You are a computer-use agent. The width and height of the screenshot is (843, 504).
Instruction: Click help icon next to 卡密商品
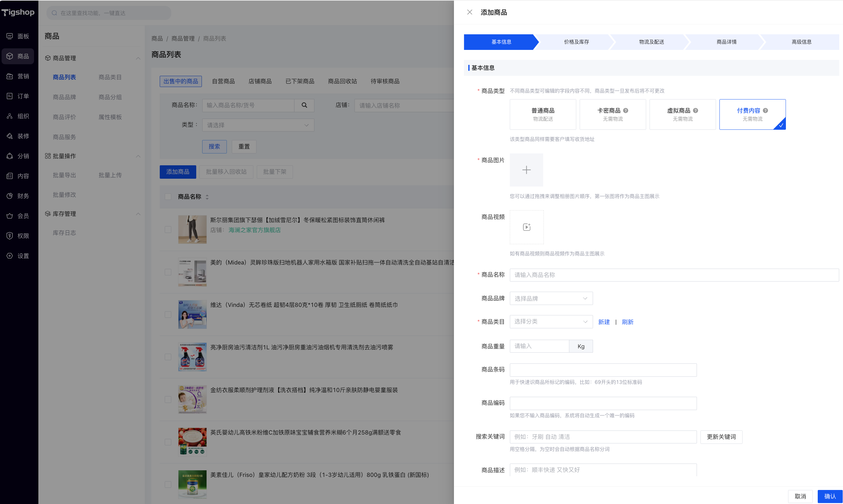click(626, 111)
